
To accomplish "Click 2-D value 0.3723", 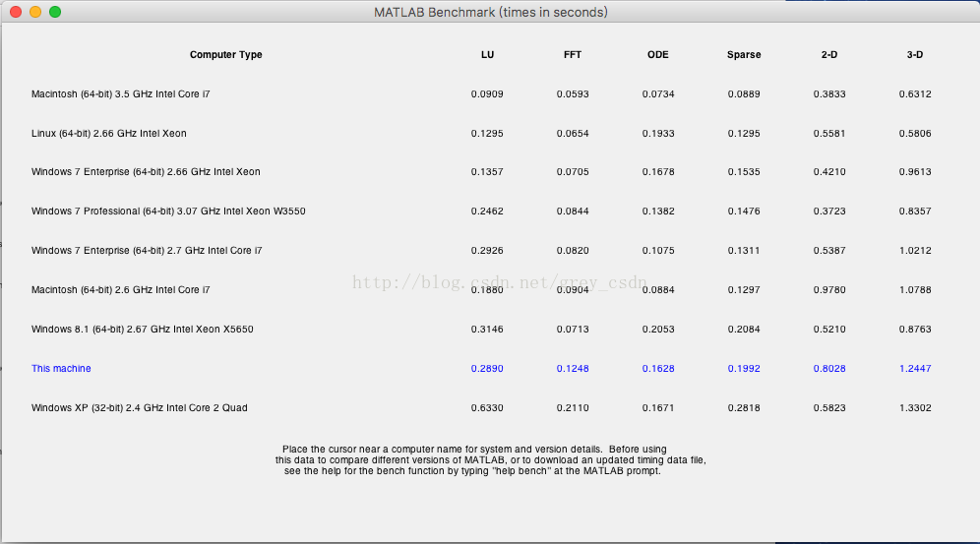I will click(829, 212).
